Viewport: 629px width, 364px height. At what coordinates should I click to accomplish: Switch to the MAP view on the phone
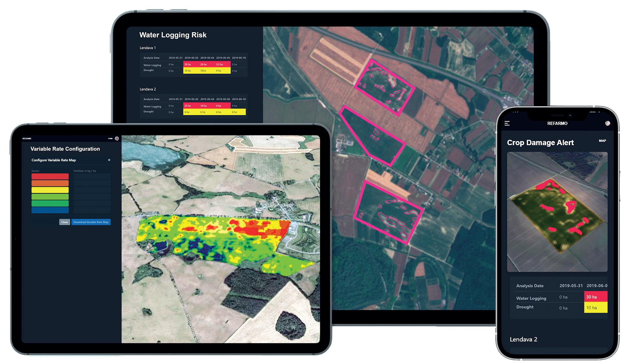602,141
